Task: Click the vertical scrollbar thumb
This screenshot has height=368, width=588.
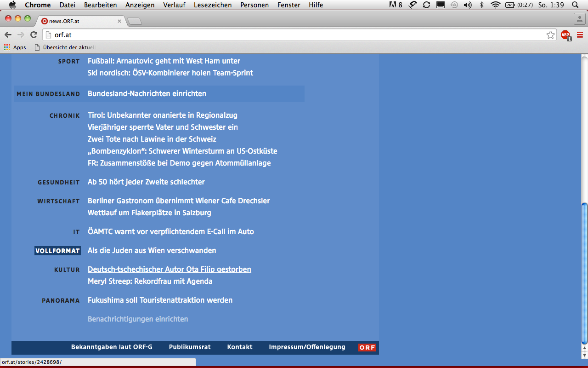Action: click(x=584, y=273)
